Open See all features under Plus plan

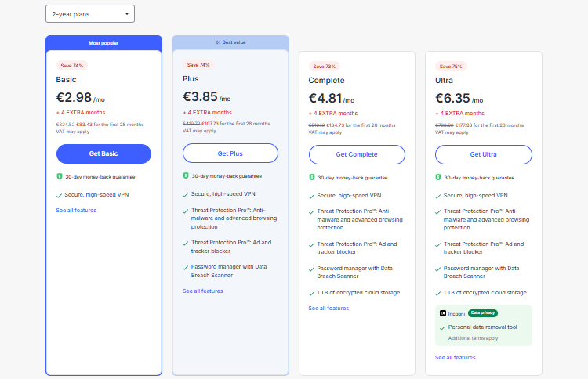click(x=202, y=291)
